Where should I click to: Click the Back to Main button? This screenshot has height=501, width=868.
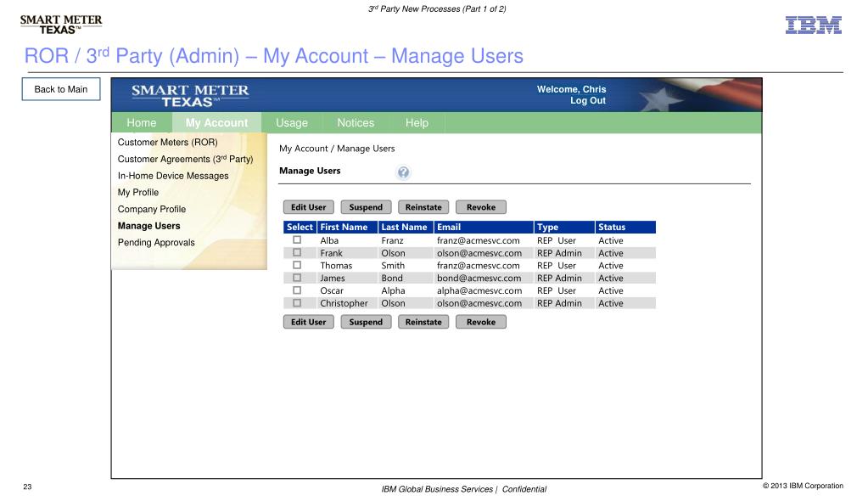(x=61, y=89)
